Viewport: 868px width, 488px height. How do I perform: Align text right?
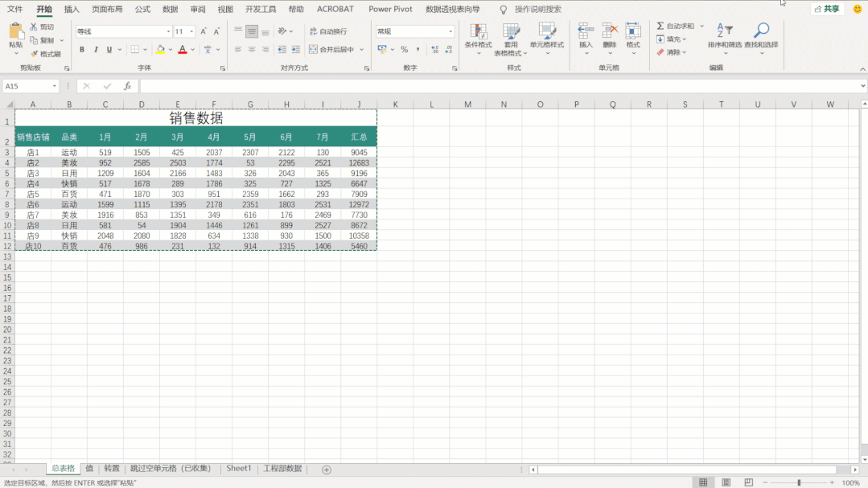click(x=265, y=49)
